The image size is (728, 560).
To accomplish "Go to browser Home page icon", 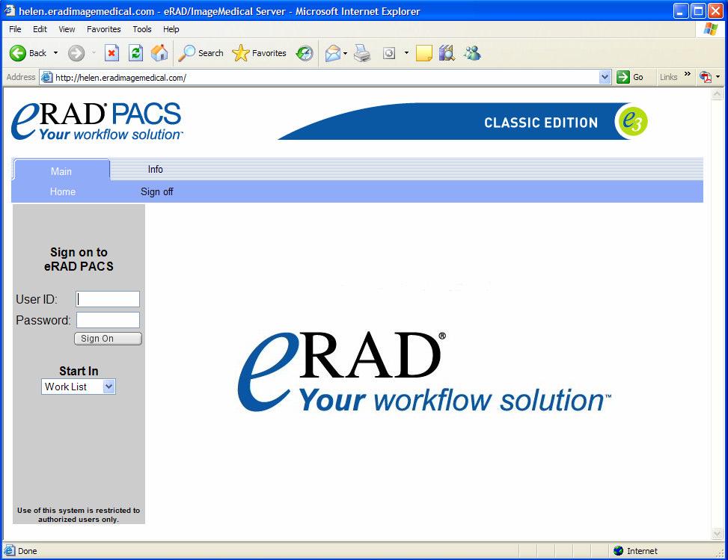I will click(x=159, y=53).
